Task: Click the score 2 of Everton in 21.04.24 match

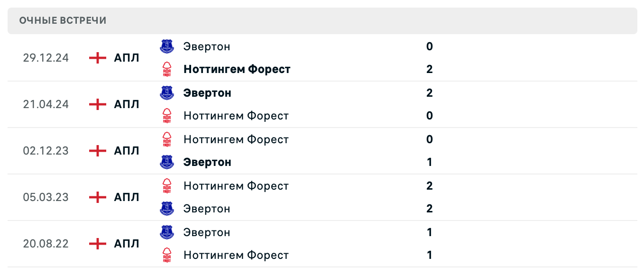Action: (429, 92)
